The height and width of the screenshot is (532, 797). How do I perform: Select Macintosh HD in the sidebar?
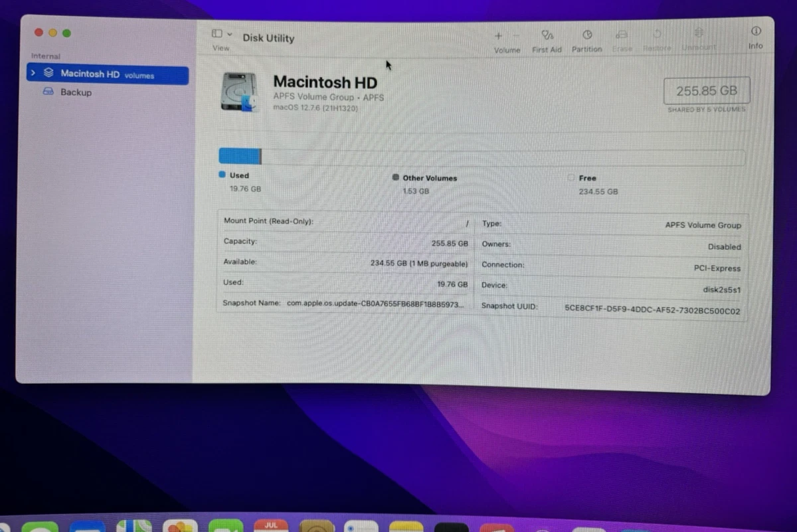tap(108, 74)
